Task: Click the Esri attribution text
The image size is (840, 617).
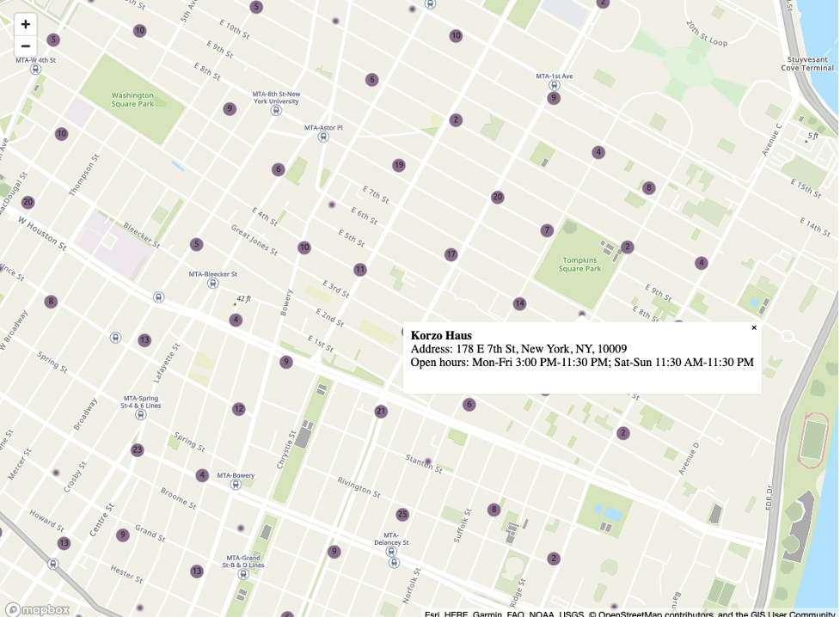Action: tap(434, 614)
